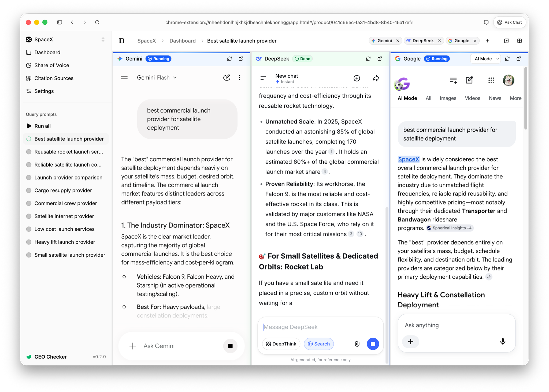Start a new Gemini chat
This screenshot has width=549, height=392.
coord(227,78)
